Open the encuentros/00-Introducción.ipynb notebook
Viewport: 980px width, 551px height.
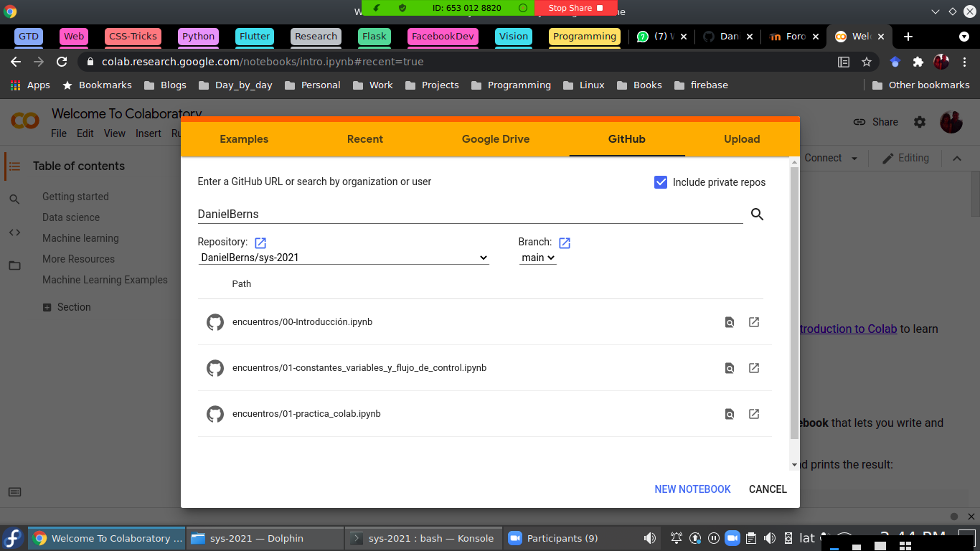[x=302, y=322]
